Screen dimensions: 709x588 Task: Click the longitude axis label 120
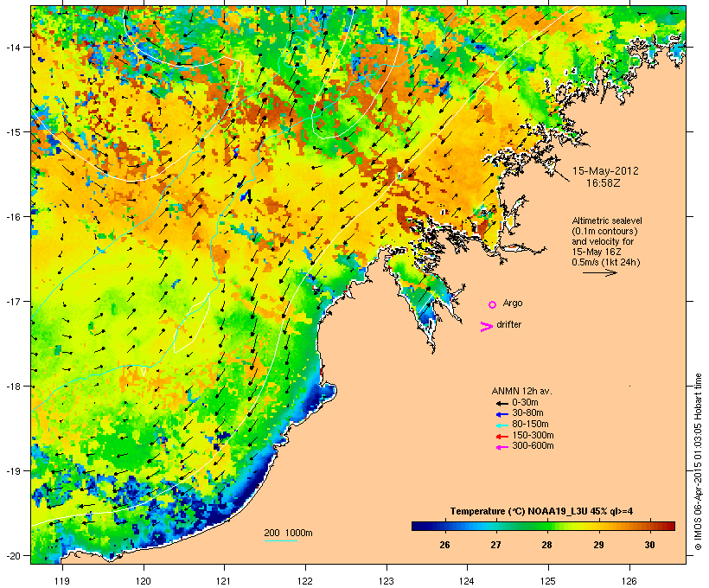tap(144, 581)
